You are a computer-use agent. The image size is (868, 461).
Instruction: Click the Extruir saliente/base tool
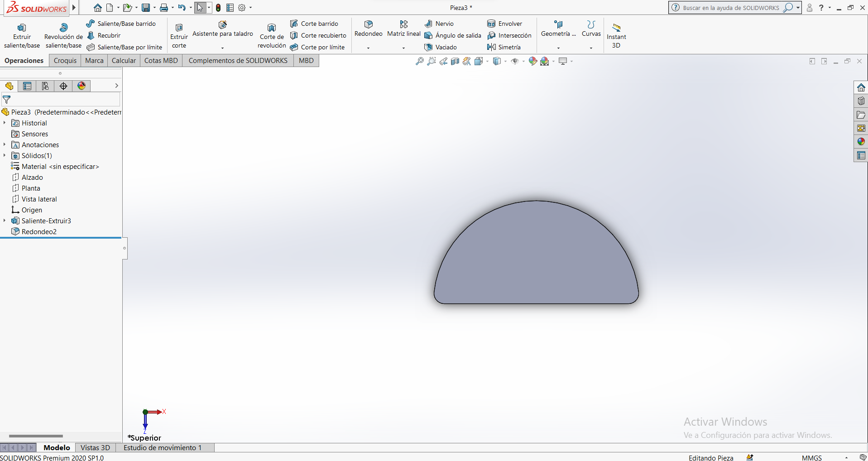pyautogui.click(x=22, y=35)
